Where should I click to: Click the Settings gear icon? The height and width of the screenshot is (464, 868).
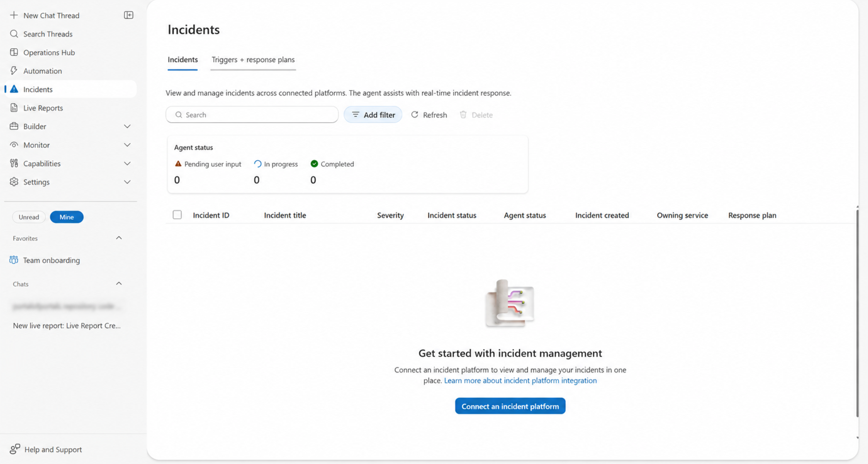(14, 182)
